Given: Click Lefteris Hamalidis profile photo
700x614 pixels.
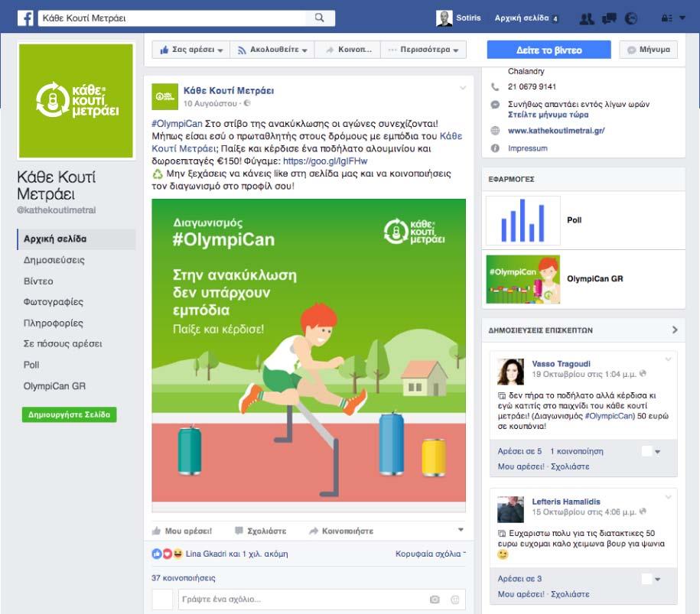Looking at the screenshot, I should pyautogui.click(x=511, y=509).
